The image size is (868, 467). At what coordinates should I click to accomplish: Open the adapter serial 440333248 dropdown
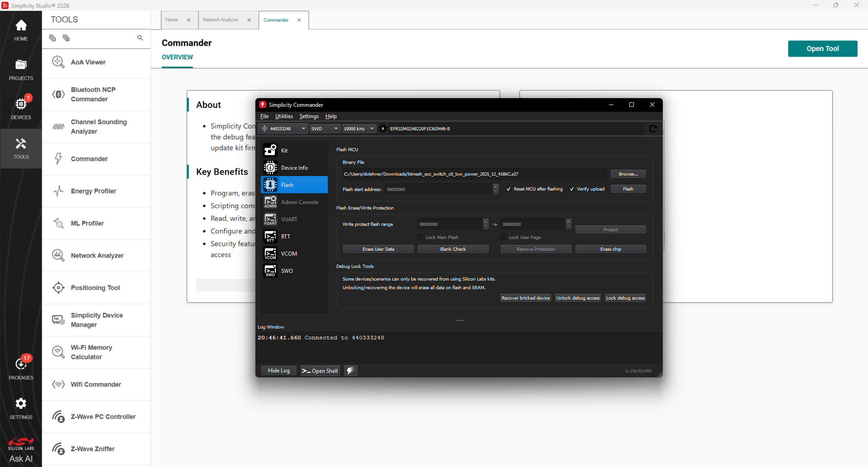[x=283, y=129]
